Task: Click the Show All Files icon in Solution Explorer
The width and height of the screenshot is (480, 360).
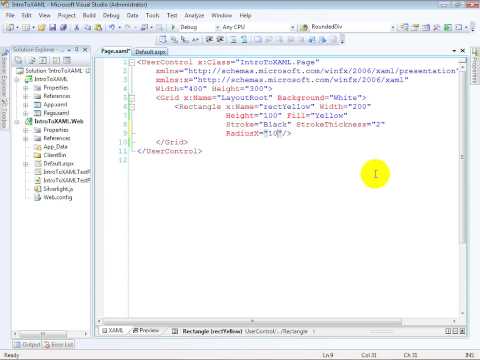Action: point(32,60)
